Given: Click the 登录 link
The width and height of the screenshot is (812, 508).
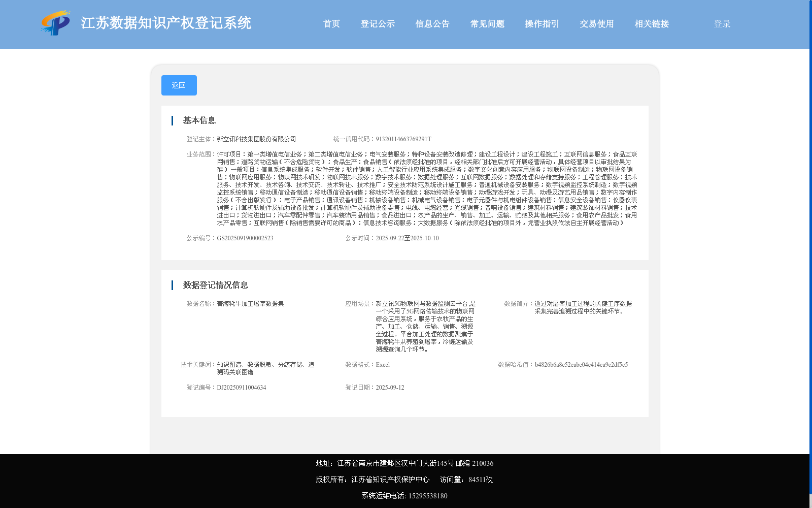Looking at the screenshot, I should (722, 24).
